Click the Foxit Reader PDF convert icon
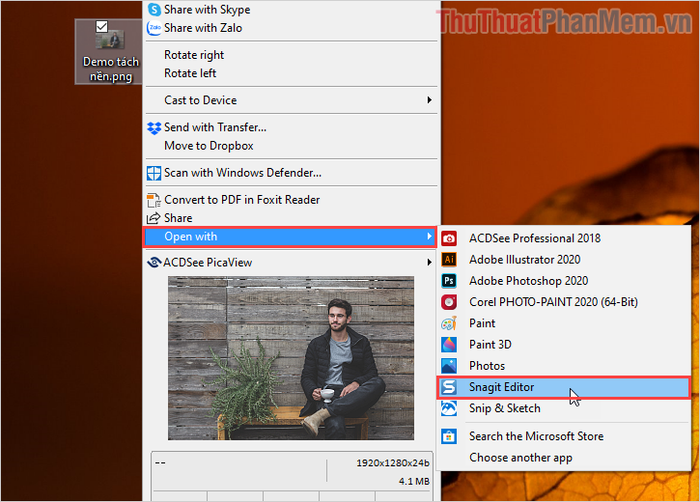Viewport: 700px width, 502px height. pyautogui.click(x=154, y=200)
